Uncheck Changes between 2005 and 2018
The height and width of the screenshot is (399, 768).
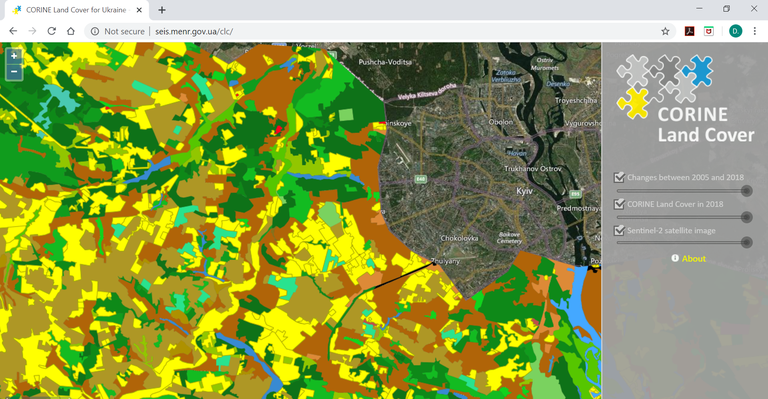point(619,177)
